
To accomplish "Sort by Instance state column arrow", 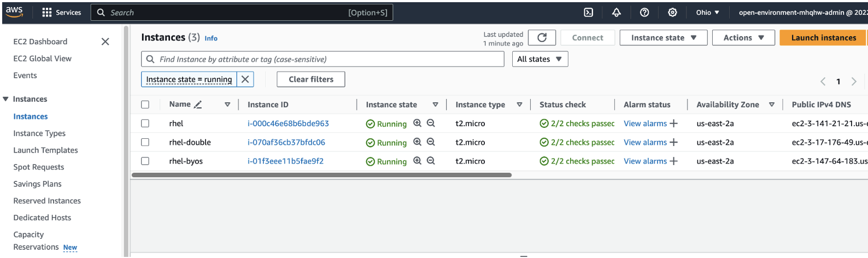I will 435,104.
